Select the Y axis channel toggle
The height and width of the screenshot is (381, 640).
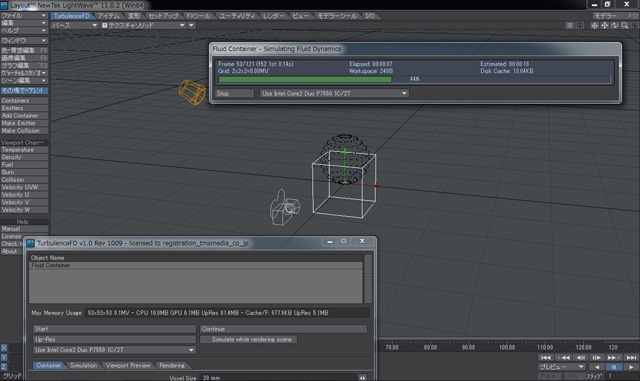click(4, 357)
